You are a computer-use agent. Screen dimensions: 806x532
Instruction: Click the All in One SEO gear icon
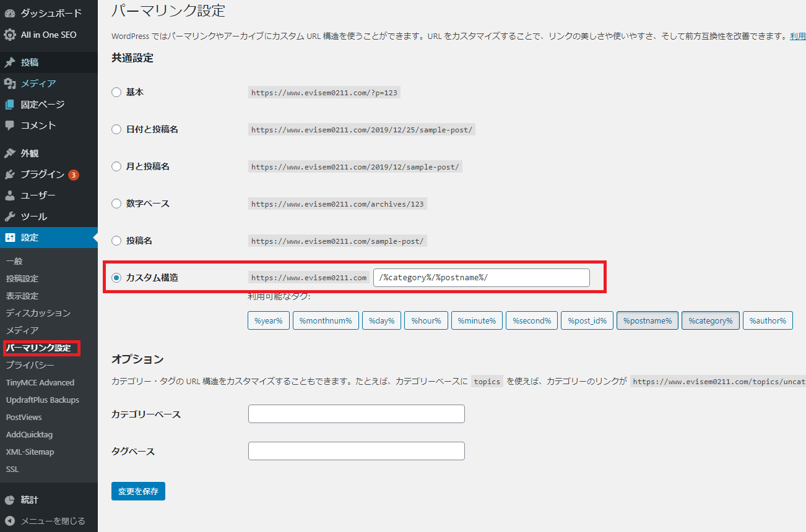10,35
